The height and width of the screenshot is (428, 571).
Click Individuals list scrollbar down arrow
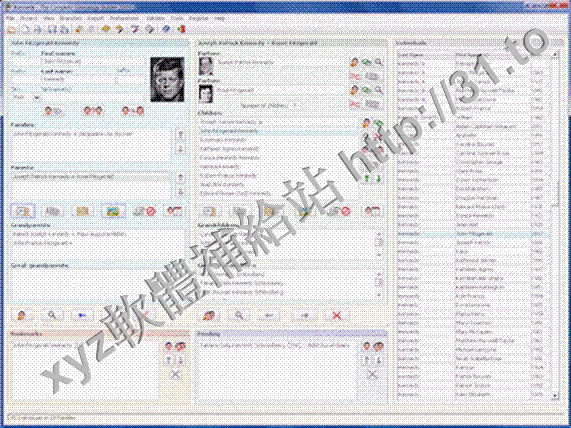[555, 395]
